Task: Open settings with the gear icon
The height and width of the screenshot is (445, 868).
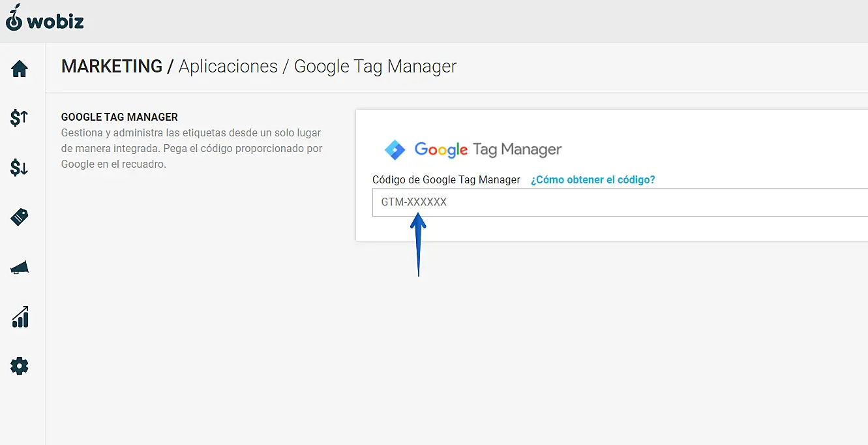Action: click(20, 366)
